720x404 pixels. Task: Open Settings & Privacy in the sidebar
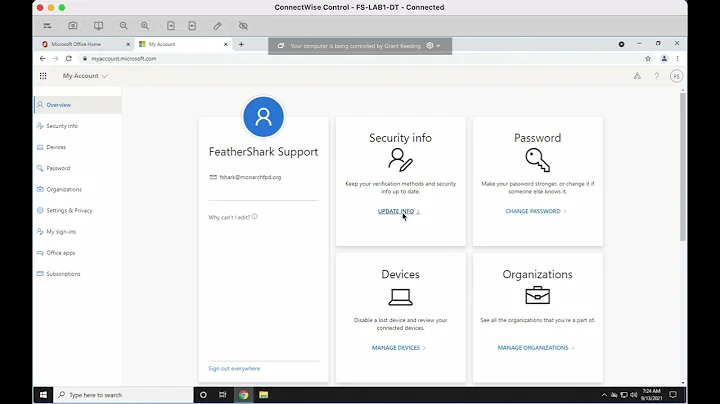pos(78,210)
